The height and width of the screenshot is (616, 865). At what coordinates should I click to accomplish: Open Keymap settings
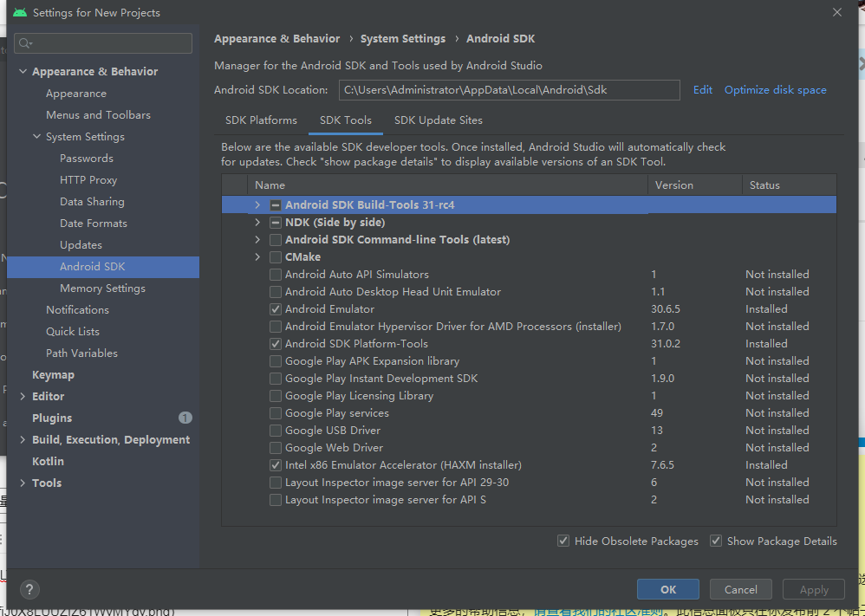pos(53,375)
